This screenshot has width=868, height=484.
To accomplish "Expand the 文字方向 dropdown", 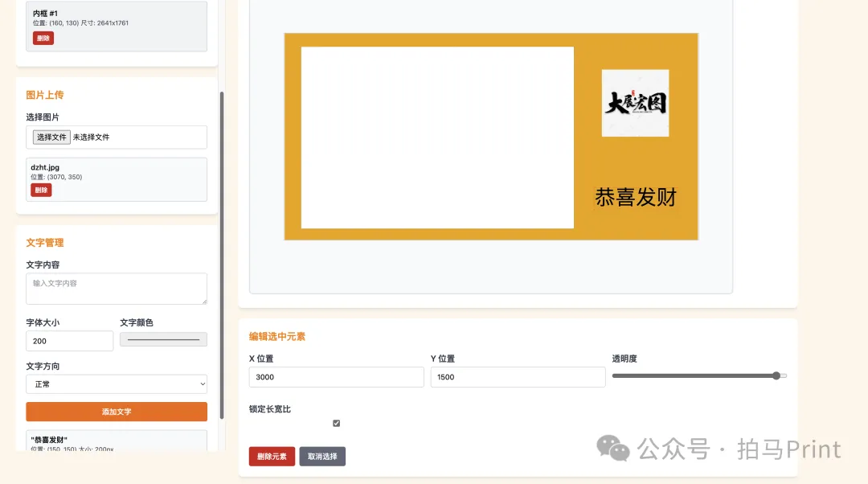I will [x=117, y=384].
